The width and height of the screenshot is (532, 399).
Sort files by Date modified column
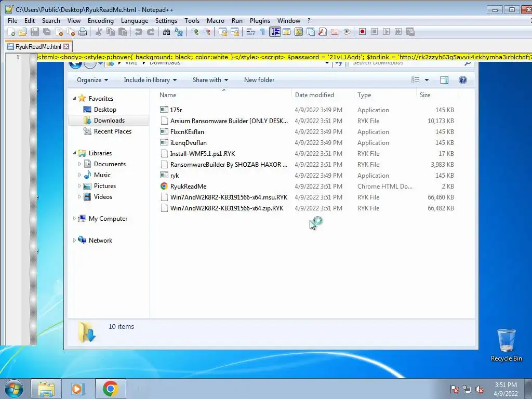(322, 95)
